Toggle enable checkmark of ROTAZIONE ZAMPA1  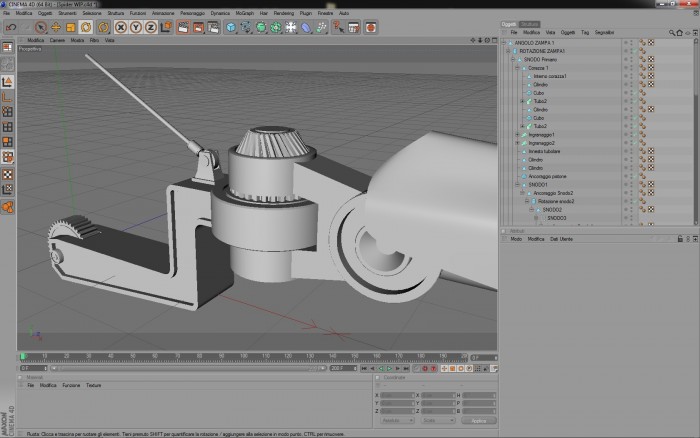tap(633, 51)
